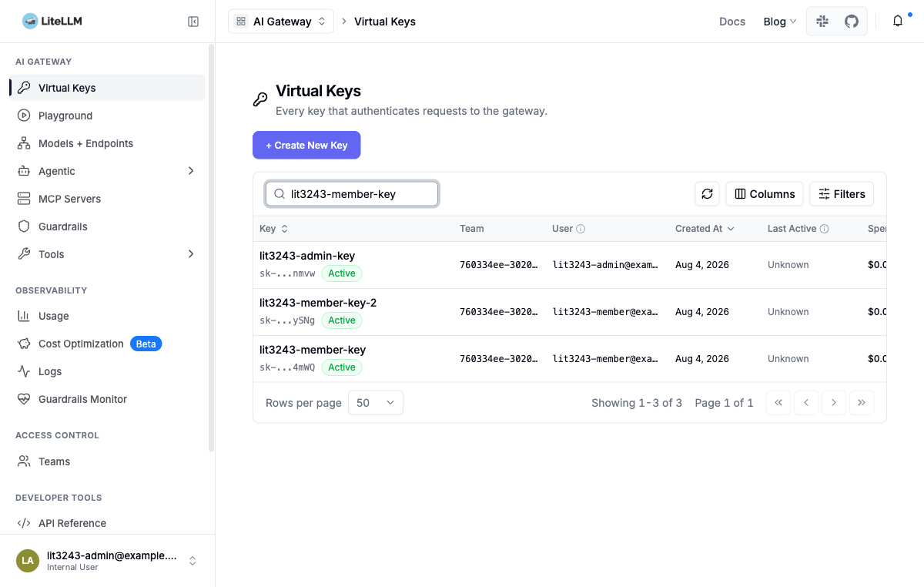This screenshot has width=924, height=587.
Task: Collapse the sidebar panel icon
Action: pyautogui.click(x=193, y=22)
